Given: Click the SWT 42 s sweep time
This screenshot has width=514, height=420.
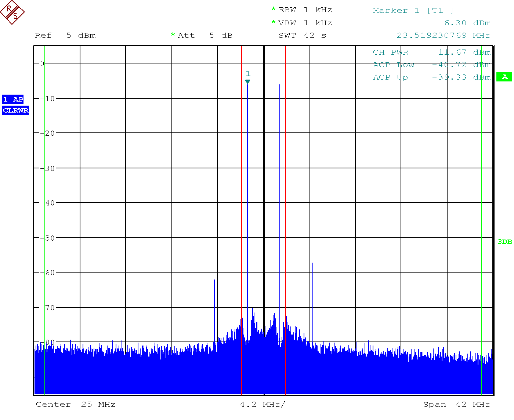Looking at the screenshot, I should coord(302,36).
